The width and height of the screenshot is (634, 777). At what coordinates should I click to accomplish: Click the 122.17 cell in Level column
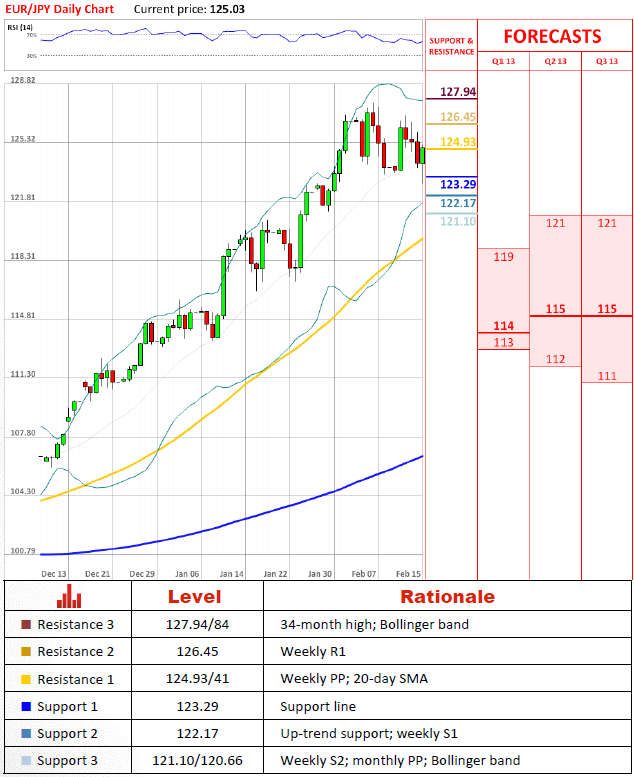[197, 733]
